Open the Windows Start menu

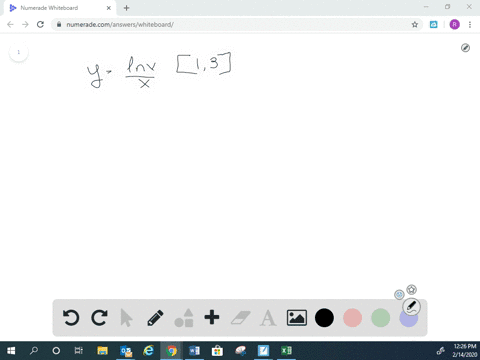point(11,351)
